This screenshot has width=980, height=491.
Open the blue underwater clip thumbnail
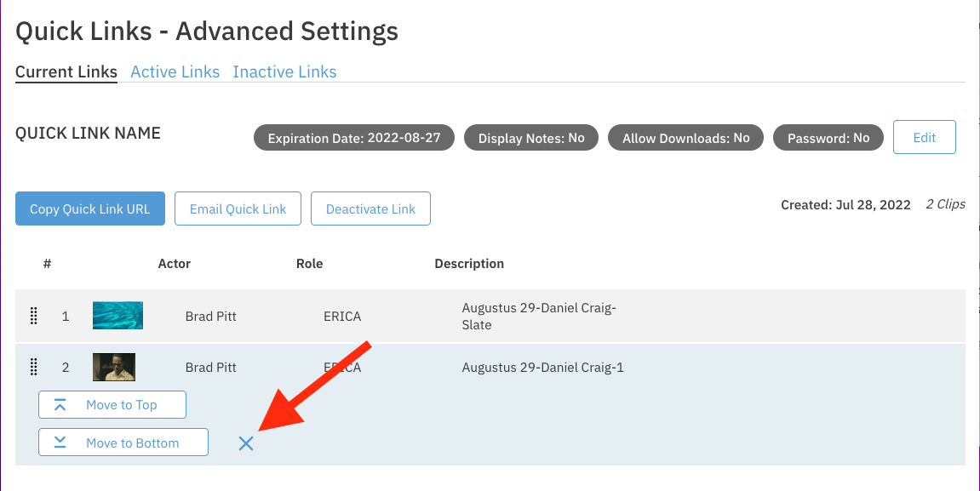tap(117, 316)
